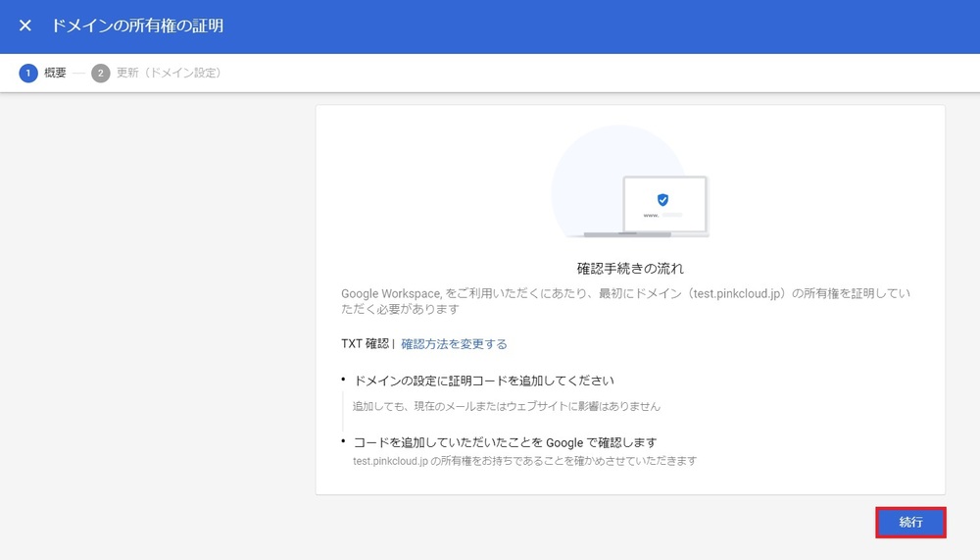The height and width of the screenshot is (560, 980).
Task: Close the domain ownership verification dialog
Action: tap(25, 25)
